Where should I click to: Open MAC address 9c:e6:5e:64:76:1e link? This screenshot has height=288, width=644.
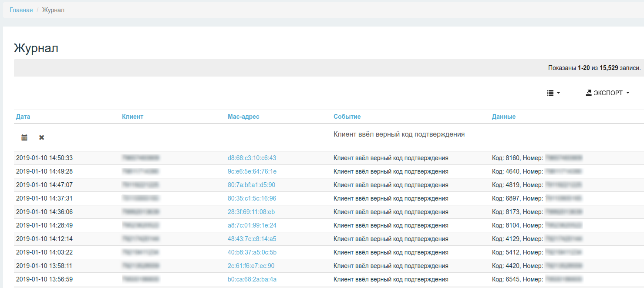252,171
